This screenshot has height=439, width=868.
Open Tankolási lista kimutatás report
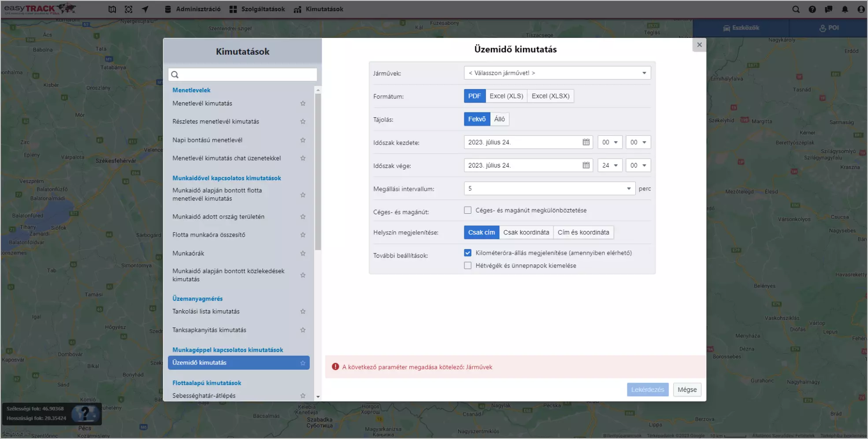pos(206,311)
